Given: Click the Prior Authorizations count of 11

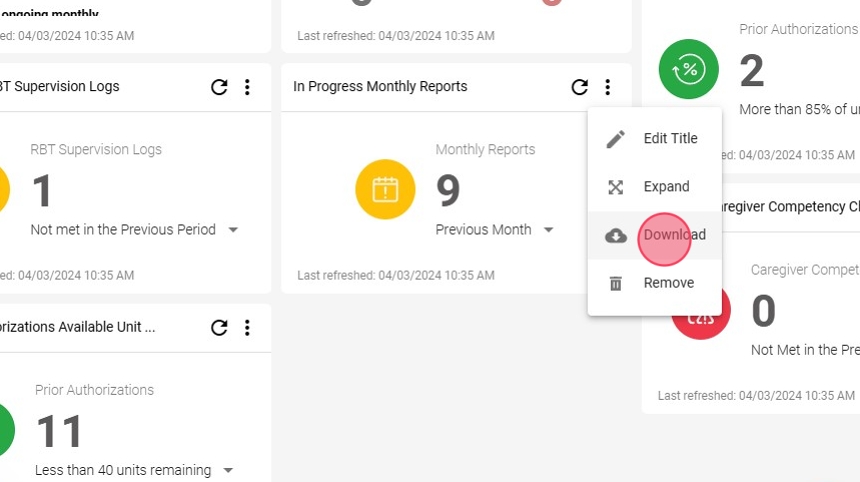Looking at the screenshot, I should pos(59,432).
